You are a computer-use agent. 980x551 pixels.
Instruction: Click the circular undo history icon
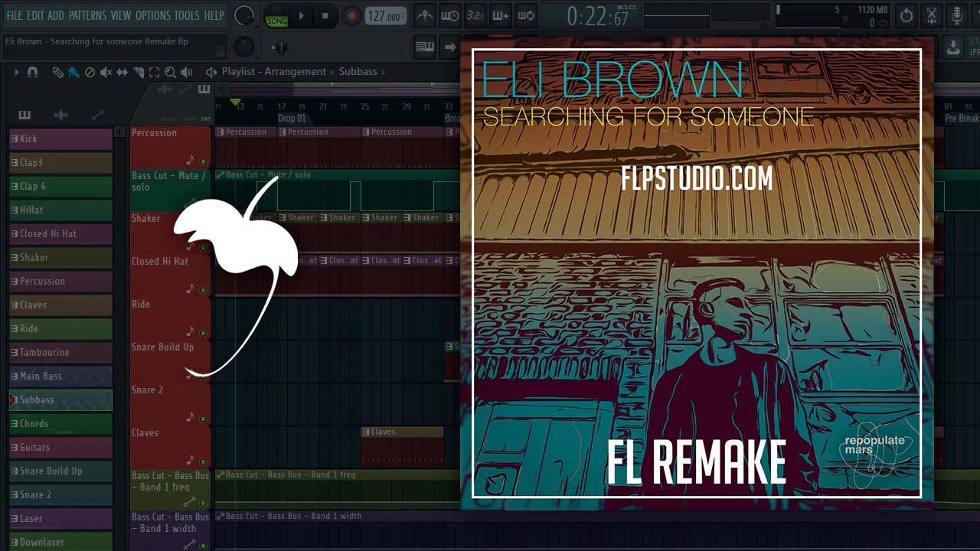[x=906, y=15]
